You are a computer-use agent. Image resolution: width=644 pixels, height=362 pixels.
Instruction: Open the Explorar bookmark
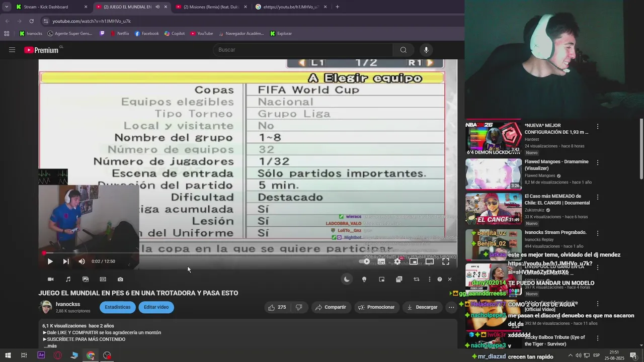point(281,34)
